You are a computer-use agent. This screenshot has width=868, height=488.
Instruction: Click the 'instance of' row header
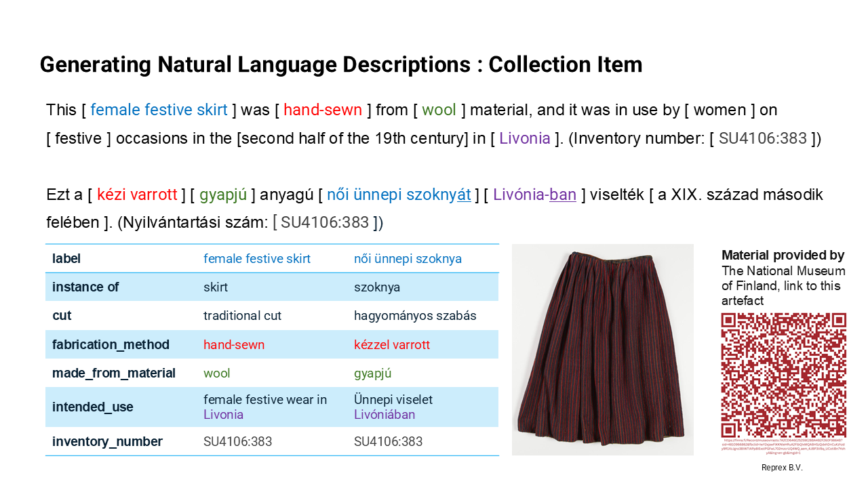click(121, 287)
